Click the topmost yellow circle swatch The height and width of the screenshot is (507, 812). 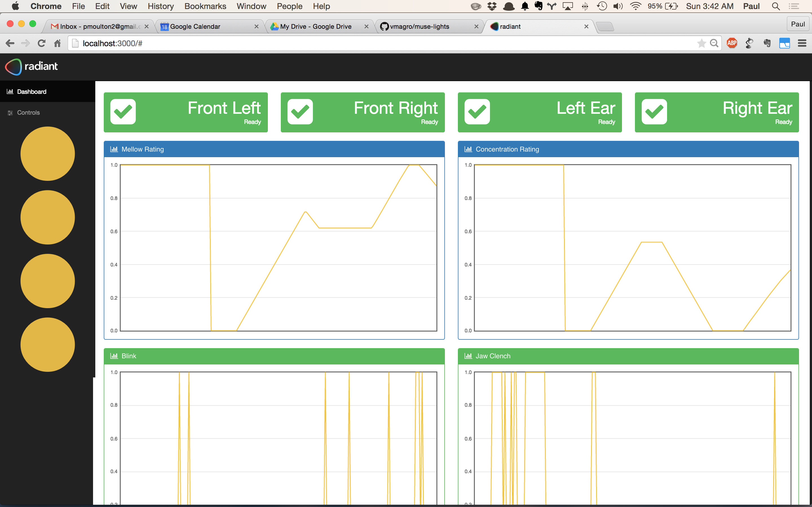48,154
